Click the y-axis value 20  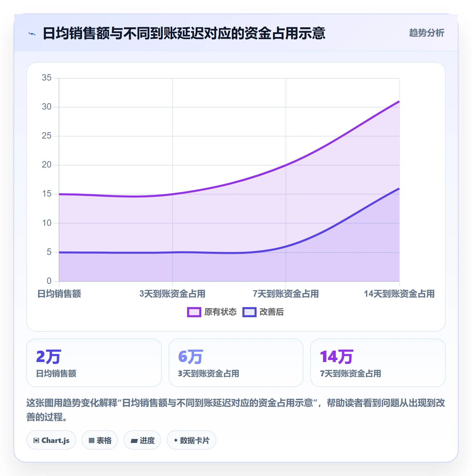point(47,165)
